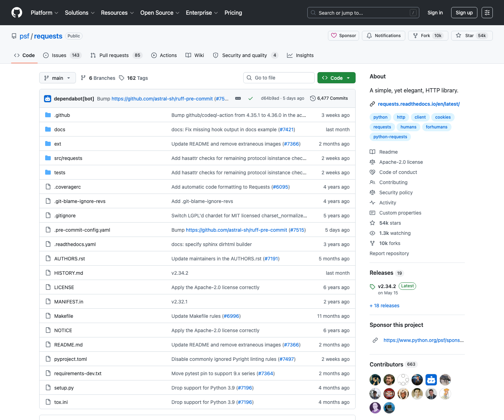504x420 pixels.
Task: Click the Sign in link
Action: pyautogui.click(x=435, y=13)
